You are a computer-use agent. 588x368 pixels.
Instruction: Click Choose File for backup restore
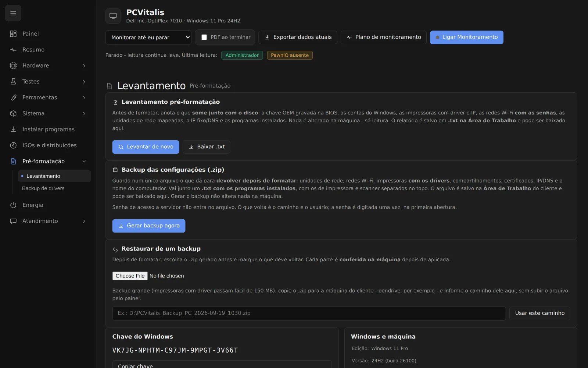(130, 276)
